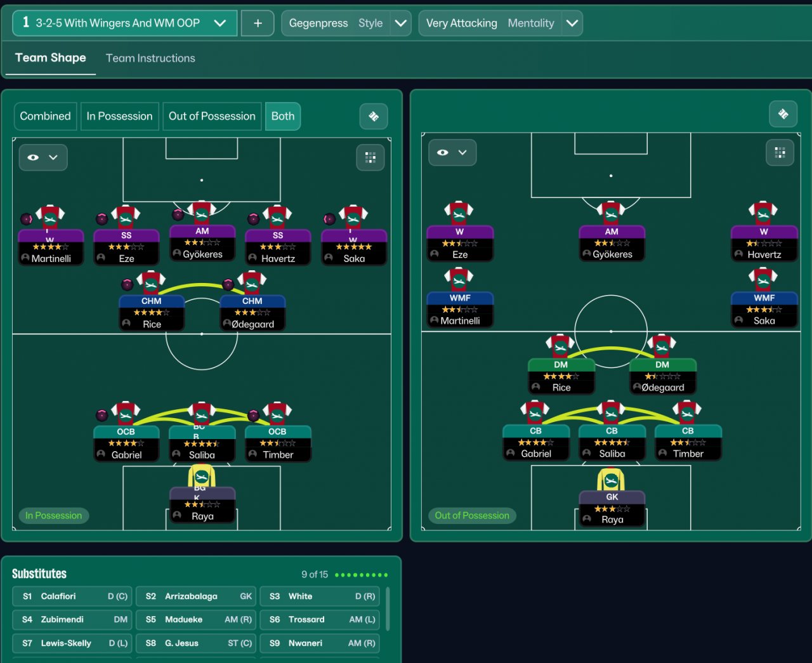This screenshot has height=663, width=812.
Task: Switch the pitch view to Out of Possession only
Action: (x=212, y=116)
